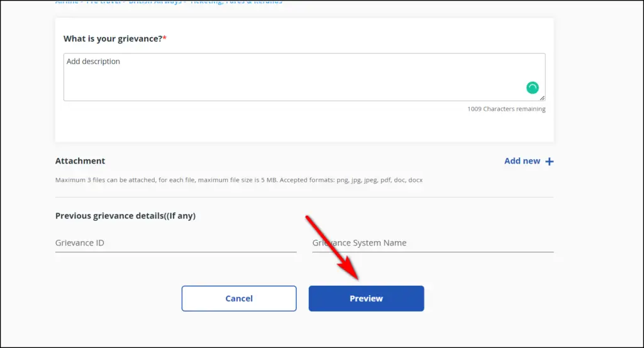
Task: Click the 'Previous grievance details((If any)' heading
Action: 125,216
